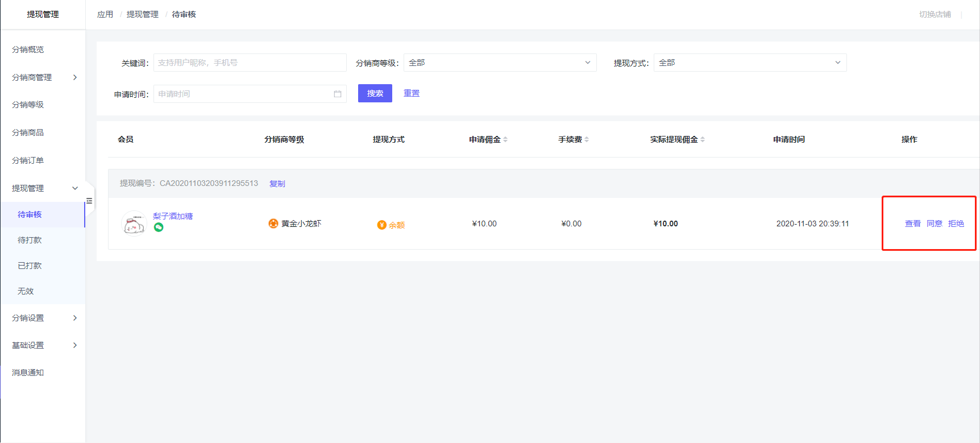The height and width of the screenshot is (443, 980).
Task: Click the sort arrows beside 申请佣金
Action: click(x=505, y=139)
